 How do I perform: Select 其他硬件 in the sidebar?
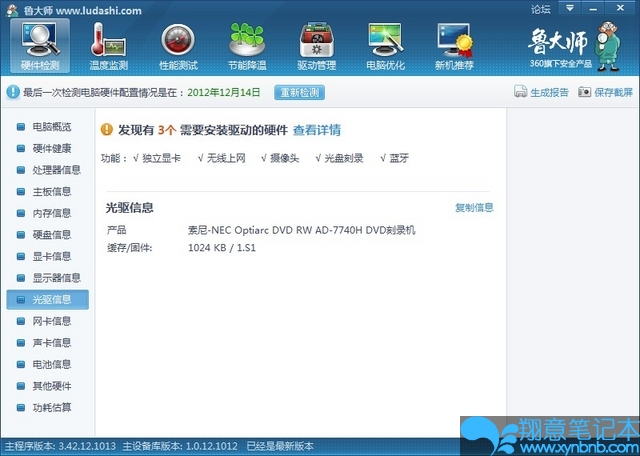(47, 386)
